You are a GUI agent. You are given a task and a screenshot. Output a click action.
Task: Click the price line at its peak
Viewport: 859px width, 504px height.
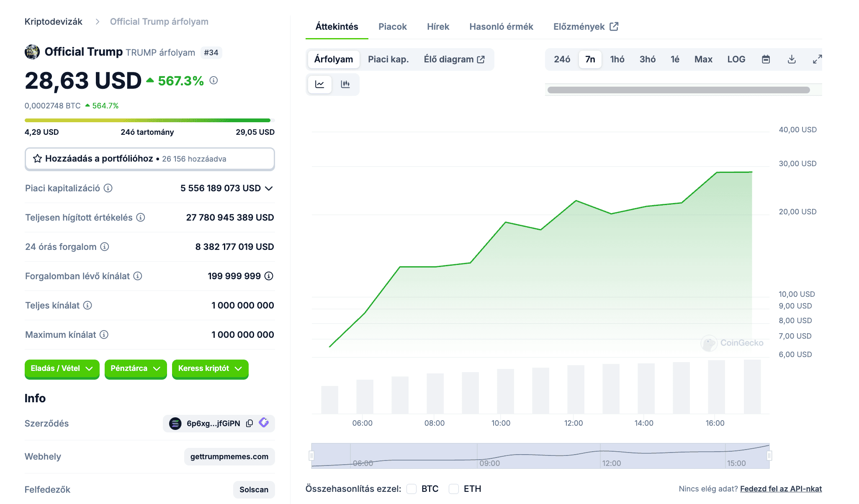pos(752,172)
